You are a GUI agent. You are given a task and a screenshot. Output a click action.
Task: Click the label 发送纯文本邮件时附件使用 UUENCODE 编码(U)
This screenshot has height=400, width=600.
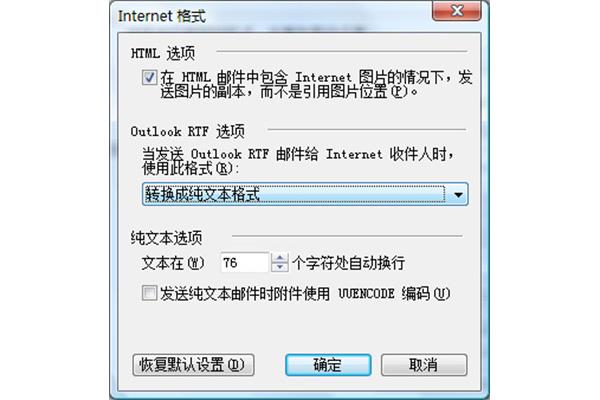305,294
